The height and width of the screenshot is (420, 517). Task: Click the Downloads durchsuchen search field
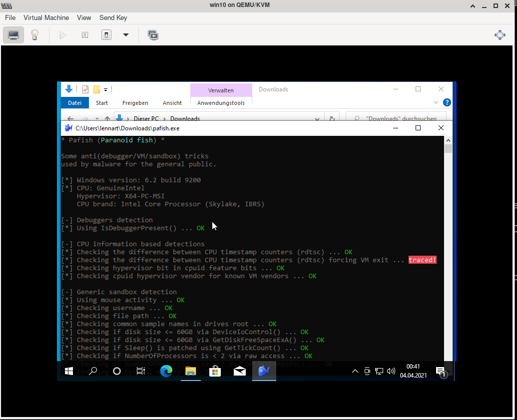click(396, 117)
